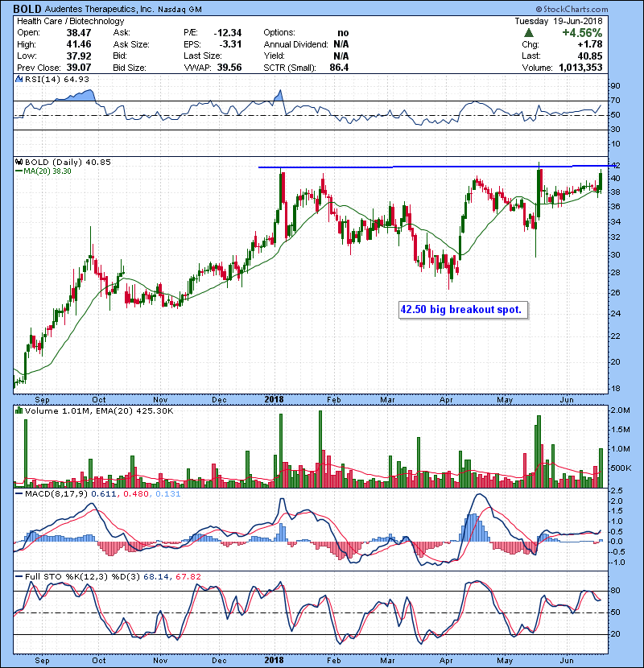Viewport: 644px width, 668px height.
Task: Click the 42 price axis label
Action: point(616,165)
